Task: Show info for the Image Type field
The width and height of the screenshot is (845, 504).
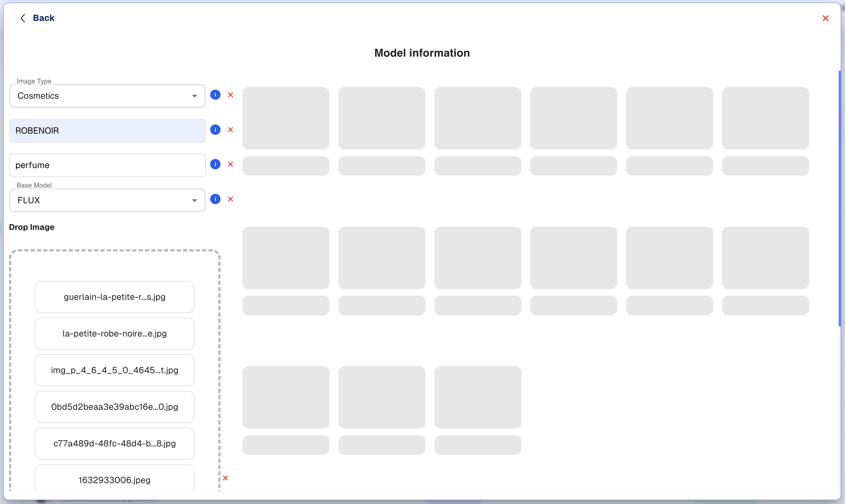Action: (215, 95)
